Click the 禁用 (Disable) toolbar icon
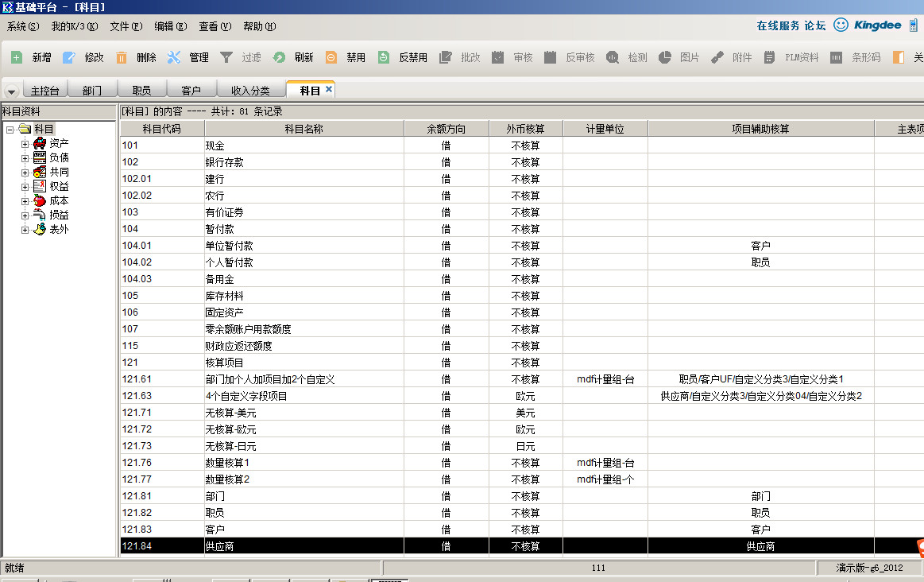The width and height of the screenshot is (924, 582). [331, 57]
